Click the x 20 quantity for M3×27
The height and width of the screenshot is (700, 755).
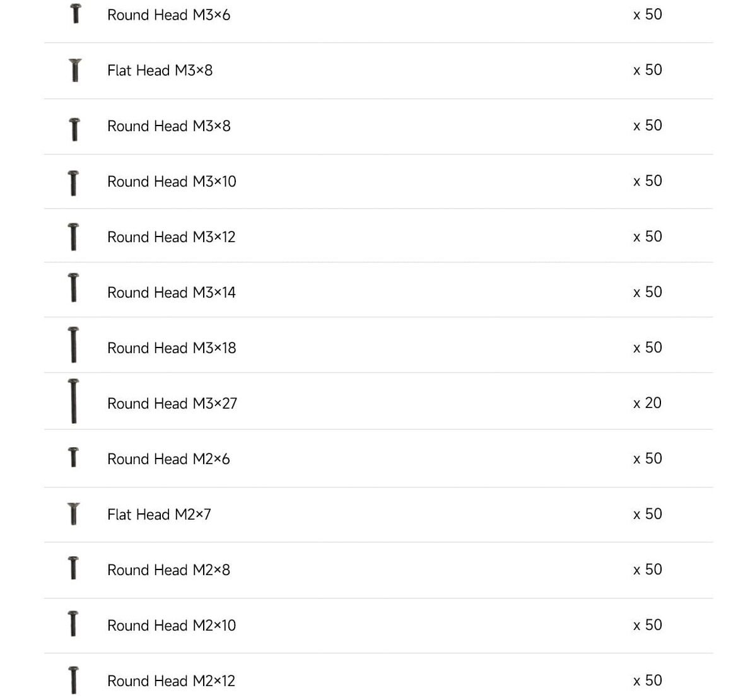647,403
